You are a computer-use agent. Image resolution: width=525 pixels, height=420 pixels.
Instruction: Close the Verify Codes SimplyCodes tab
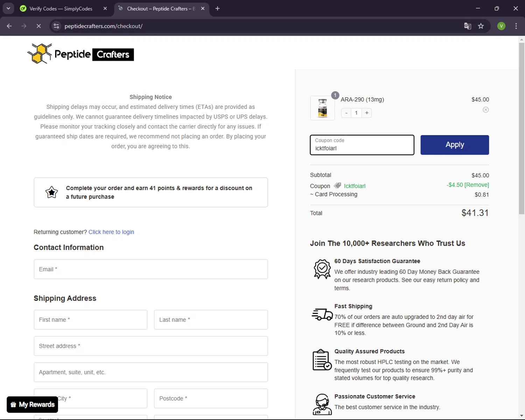105,9
